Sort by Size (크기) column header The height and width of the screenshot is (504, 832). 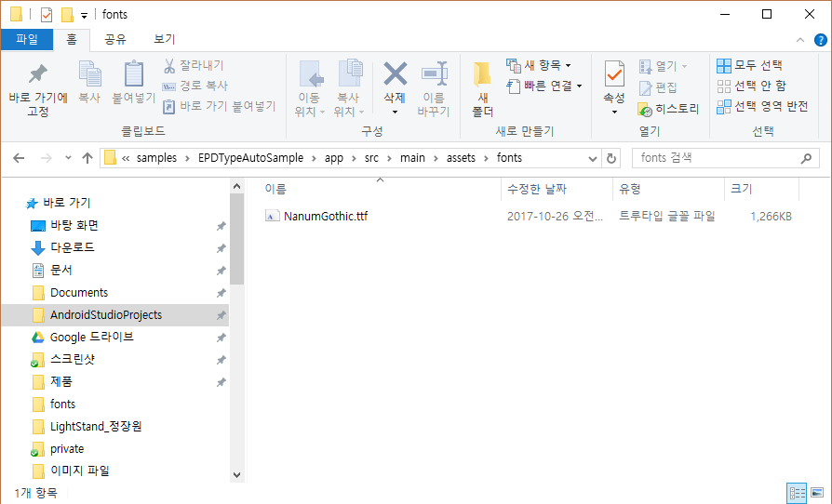pyautogui.click(x=761, y=189)
